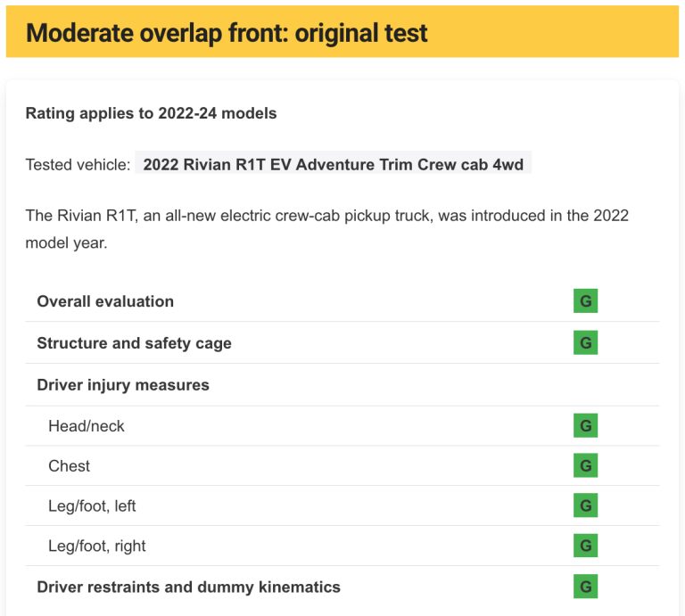Click the tested vehicle 2022 Rivian R1T label
685x616 pixels.
pyautogui.click(x=333, y=165)
